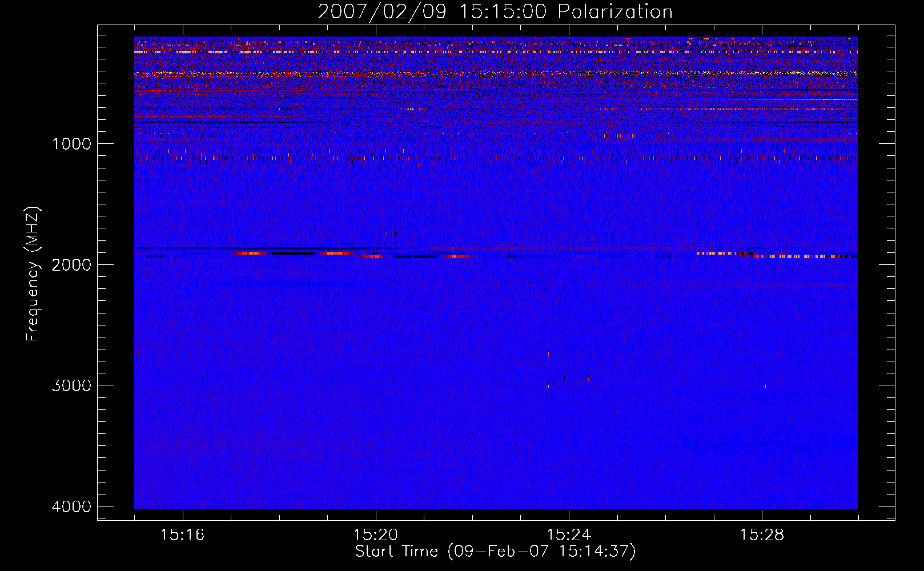Click the '15:24' time tick label
Screen dimensions: 924x571
click(569, 535)
